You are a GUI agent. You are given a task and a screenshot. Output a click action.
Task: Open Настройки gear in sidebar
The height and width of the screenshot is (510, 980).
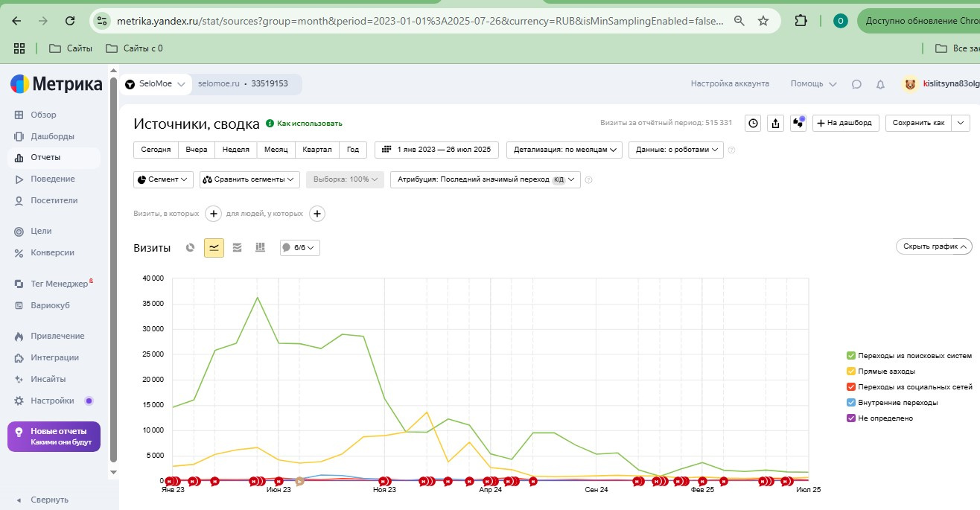(x=52, y=401)
